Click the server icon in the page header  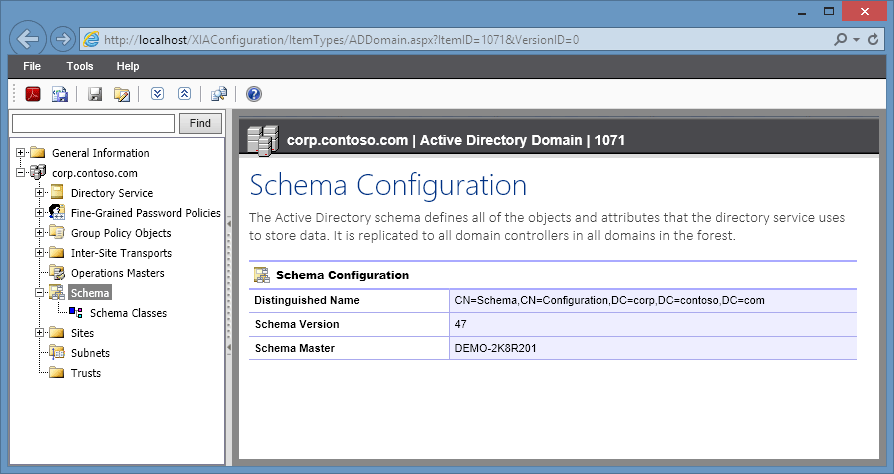(x=263, y=140)
